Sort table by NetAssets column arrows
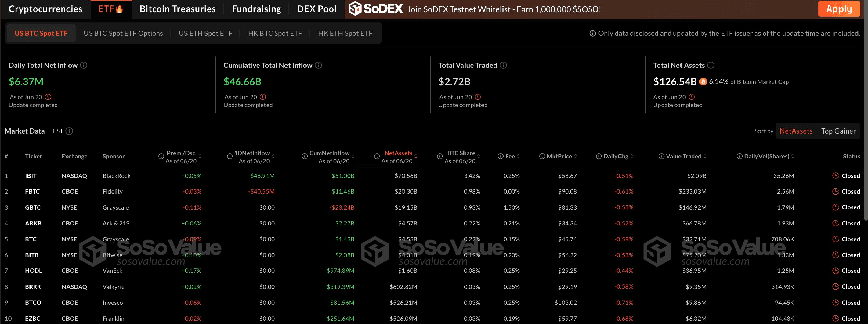 click(x=416, y=156)
